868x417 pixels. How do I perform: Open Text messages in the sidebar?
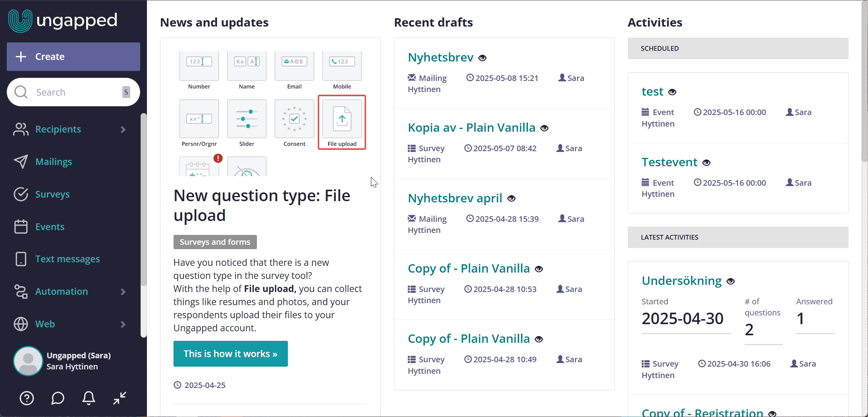tap(68, 259)
